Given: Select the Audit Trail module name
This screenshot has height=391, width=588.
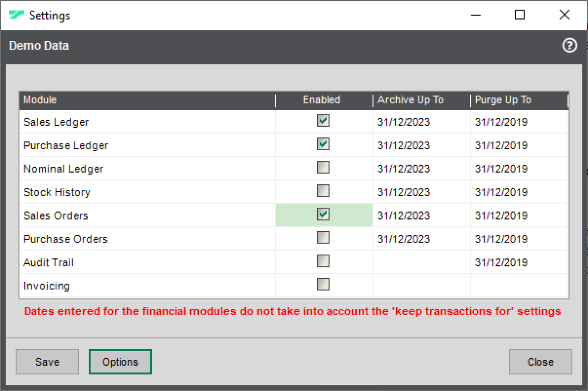Looking at the screenshot, I should [x=49, y=263].
